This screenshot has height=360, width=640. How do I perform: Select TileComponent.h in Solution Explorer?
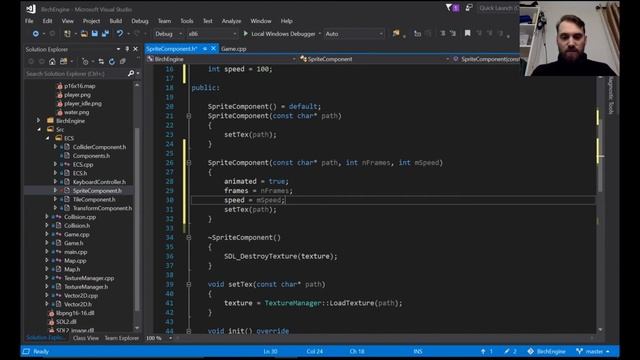[x=94, y=200]
